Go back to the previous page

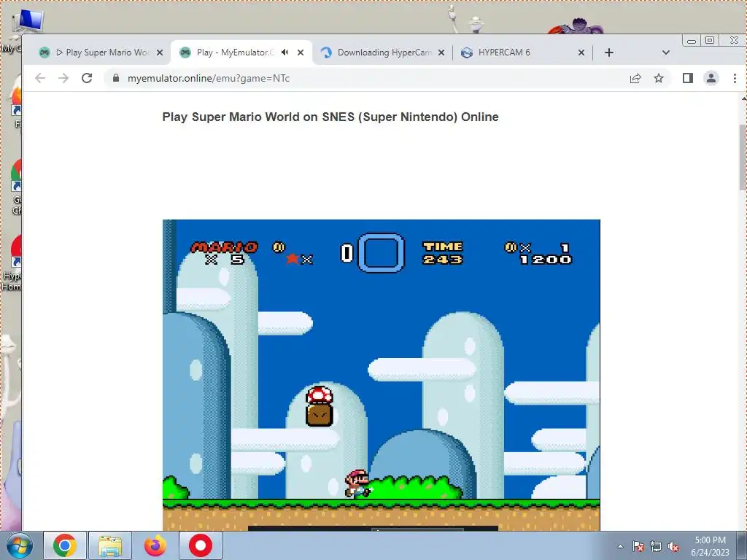40,78
